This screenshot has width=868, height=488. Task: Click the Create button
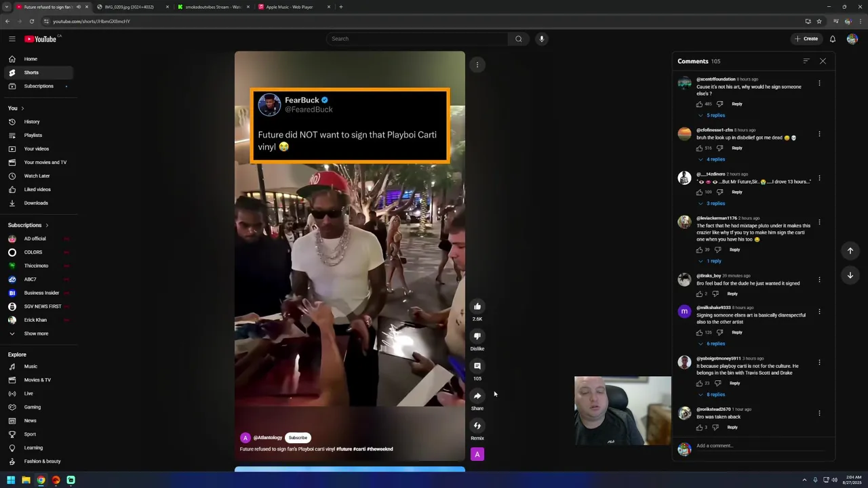point(807,39)
